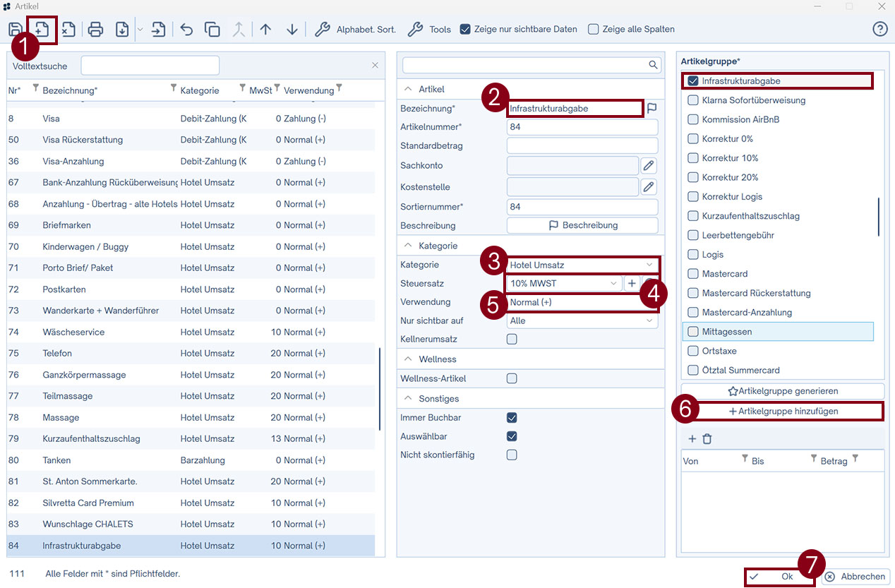Click 'Artikelgruppe hinzufügen' button
Image resolution: width=895 pixels, height=588 pixels.
click(x=782, y=412)
